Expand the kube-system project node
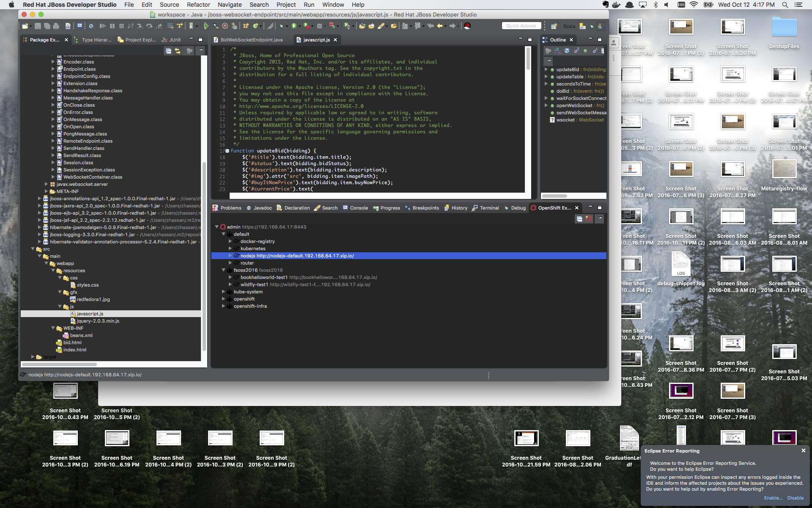 tap(223, 292)
